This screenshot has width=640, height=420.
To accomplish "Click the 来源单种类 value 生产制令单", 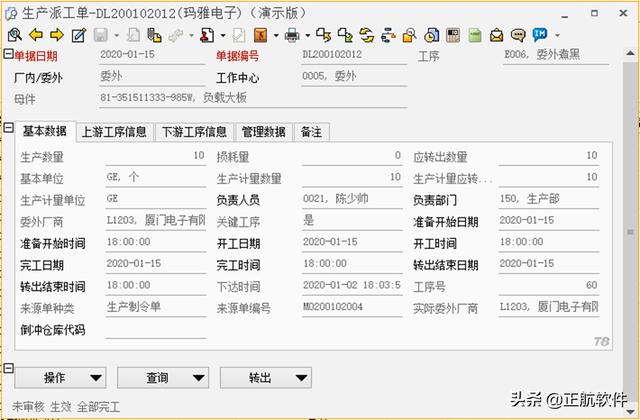I will (x=156, y=307).
